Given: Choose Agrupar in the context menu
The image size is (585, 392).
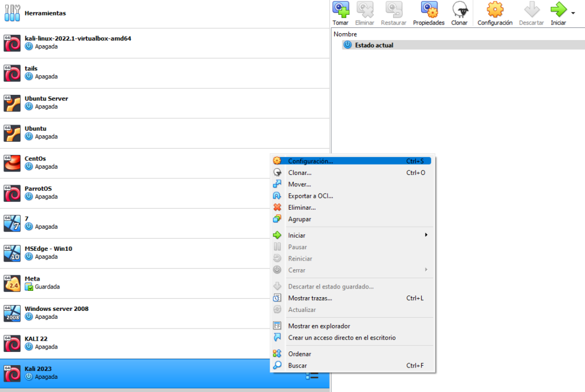Looking at the screenshot, I should [351, 219].
